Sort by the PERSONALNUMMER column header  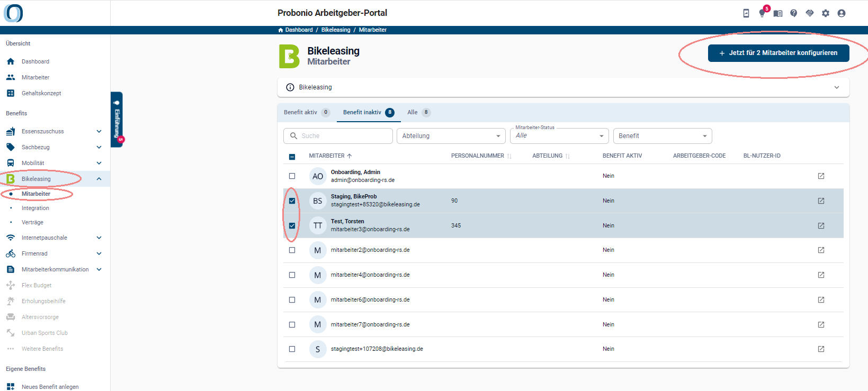click(481, 156)
